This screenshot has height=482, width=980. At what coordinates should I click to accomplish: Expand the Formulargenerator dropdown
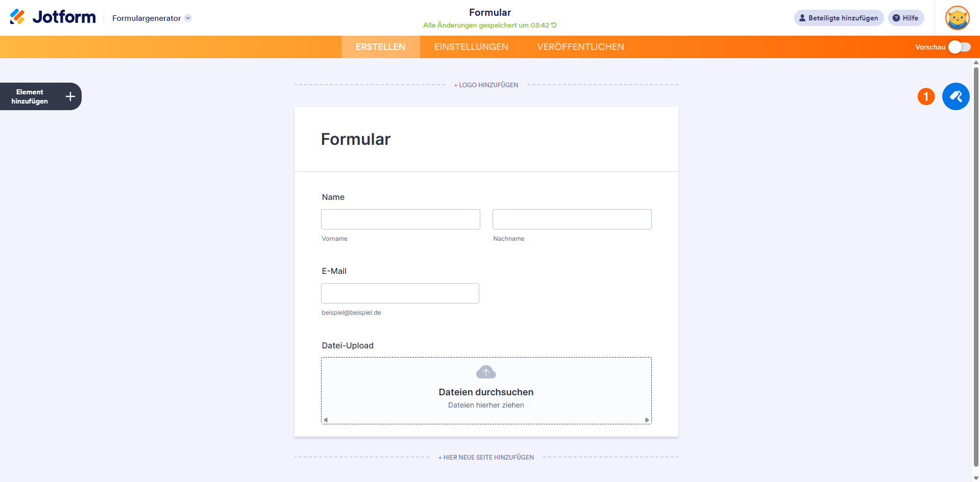point(188,18)
